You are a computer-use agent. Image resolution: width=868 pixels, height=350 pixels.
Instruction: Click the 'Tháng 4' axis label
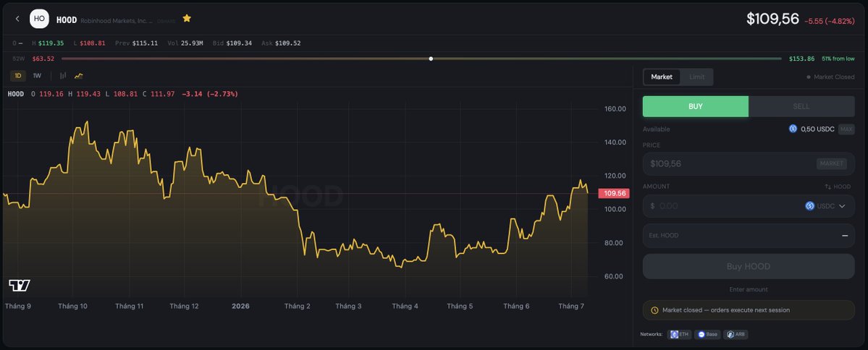405,307
